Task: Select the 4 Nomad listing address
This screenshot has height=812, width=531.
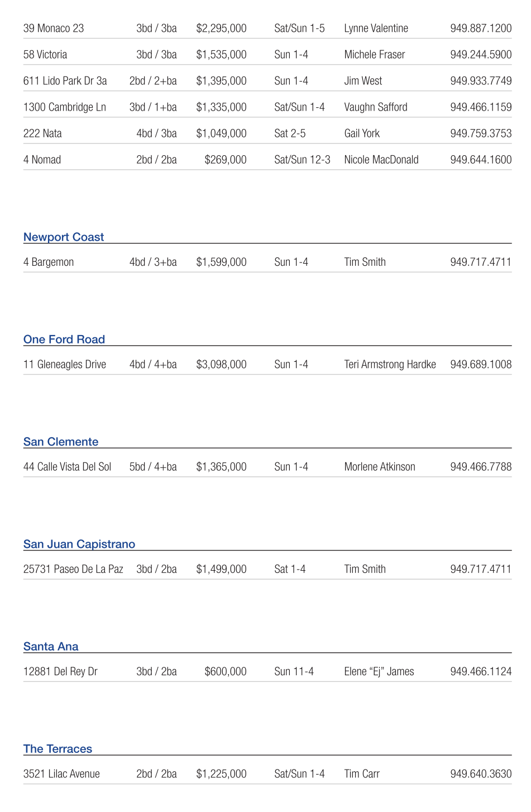Action: [x=42, y=160]
